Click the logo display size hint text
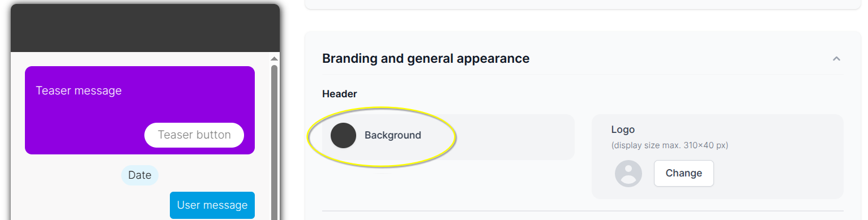Image resolution: width=868 pixels, height=220 pixels. pyautogui.click(x=670, y=145)
